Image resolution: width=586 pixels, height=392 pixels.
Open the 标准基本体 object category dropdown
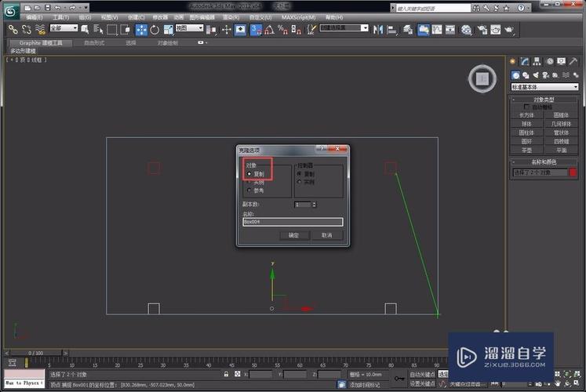[544, 87]
